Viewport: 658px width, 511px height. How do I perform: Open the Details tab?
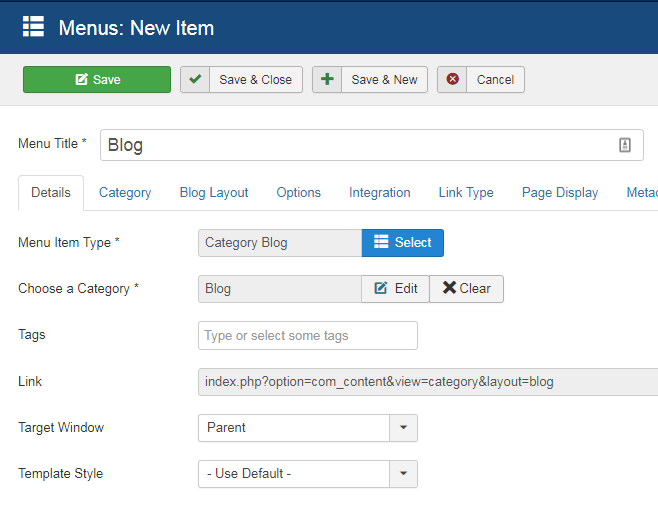(51, 193)
